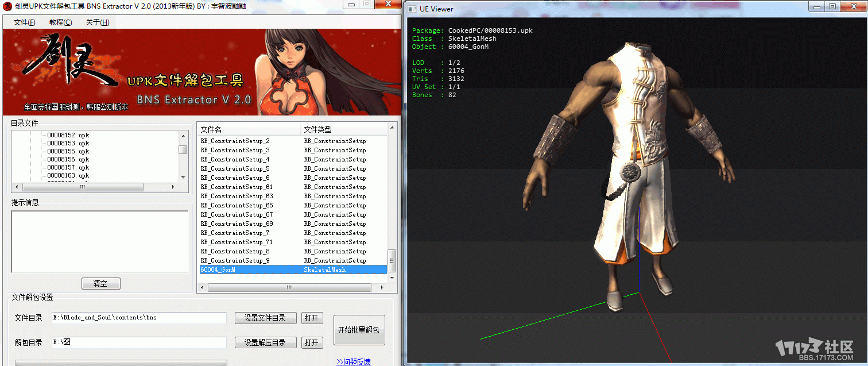Click the 清空 button

pos(100,283)
